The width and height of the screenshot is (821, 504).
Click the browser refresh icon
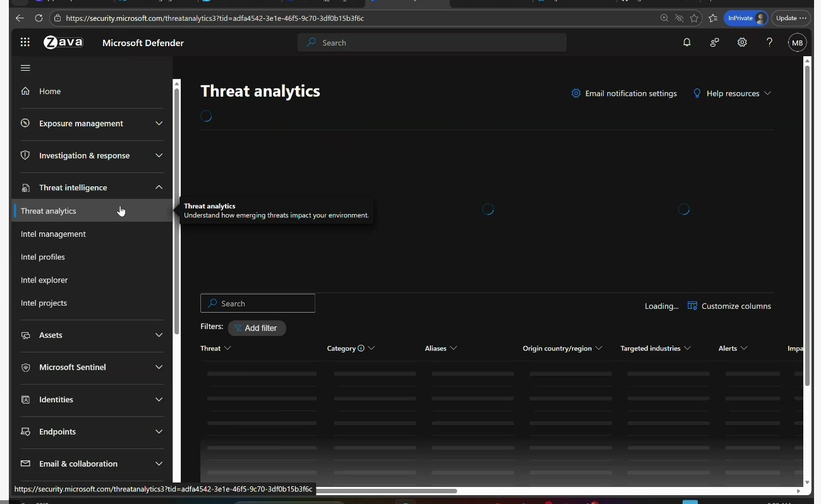(39, 18)
